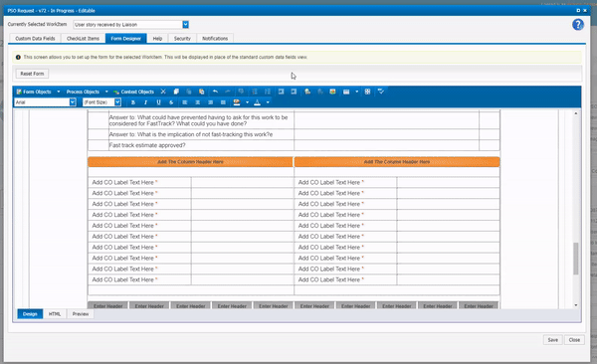Click the Paste clipboard icon after Copy

click(x=189, y=91)
